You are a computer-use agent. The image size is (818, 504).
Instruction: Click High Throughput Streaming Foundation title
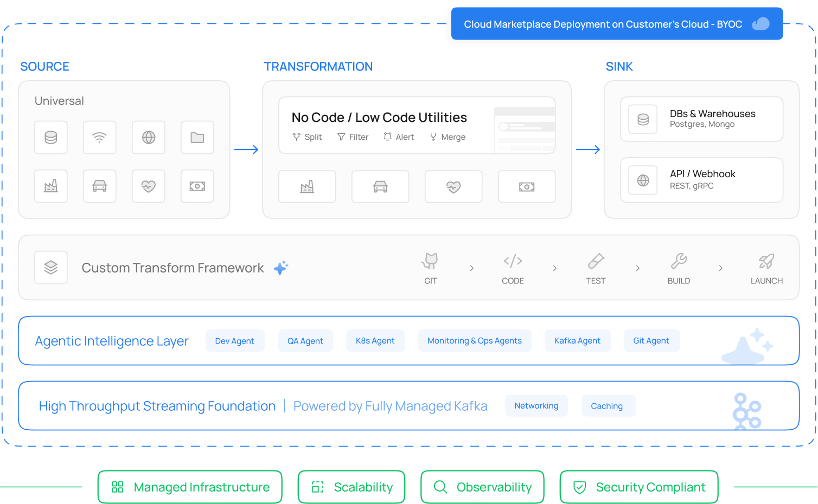coord(157,406)
